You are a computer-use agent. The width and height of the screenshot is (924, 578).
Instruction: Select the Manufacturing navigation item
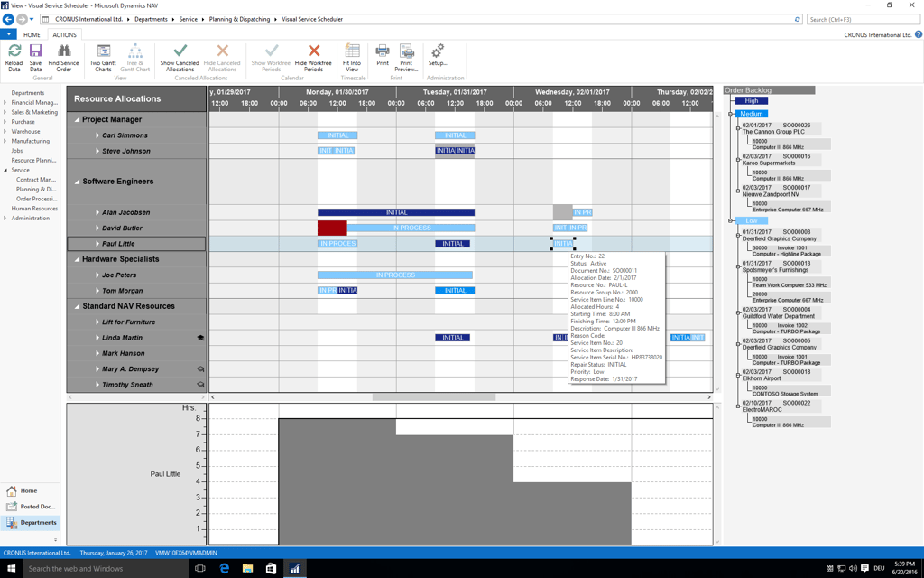30,141
